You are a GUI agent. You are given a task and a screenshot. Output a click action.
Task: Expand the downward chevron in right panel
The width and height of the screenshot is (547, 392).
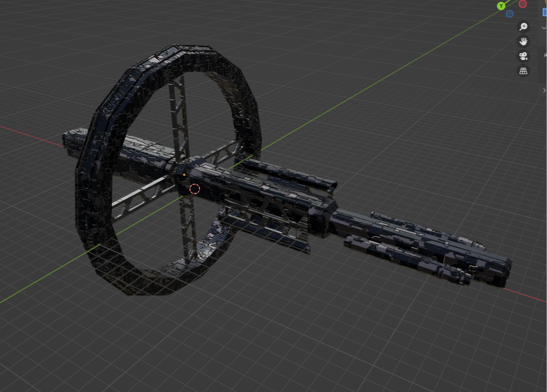coord(544,28)
